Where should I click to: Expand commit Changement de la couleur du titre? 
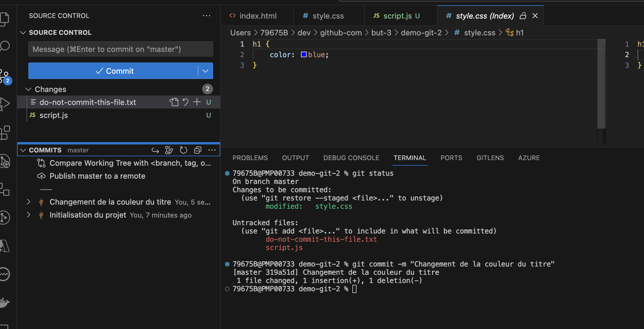click(x=28, y=202)
